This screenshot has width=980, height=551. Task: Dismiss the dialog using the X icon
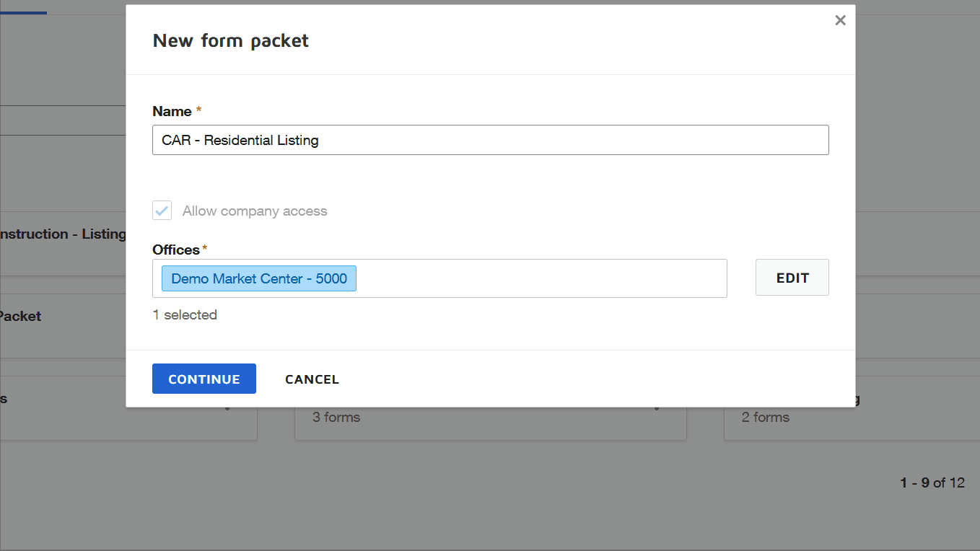point(839,20)
